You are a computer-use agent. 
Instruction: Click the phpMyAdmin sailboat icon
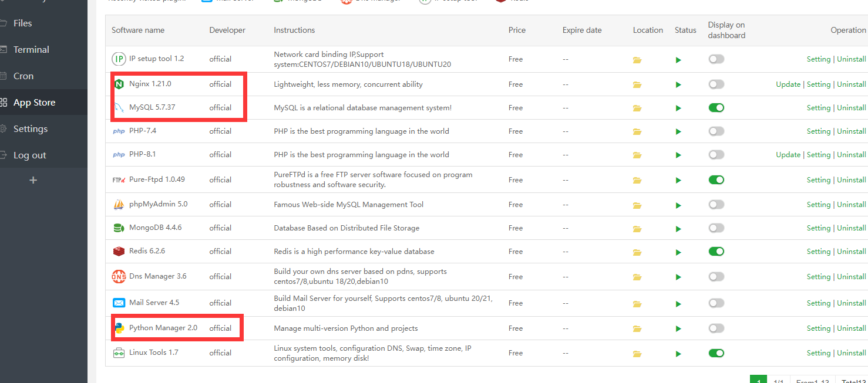pos(119,205)
